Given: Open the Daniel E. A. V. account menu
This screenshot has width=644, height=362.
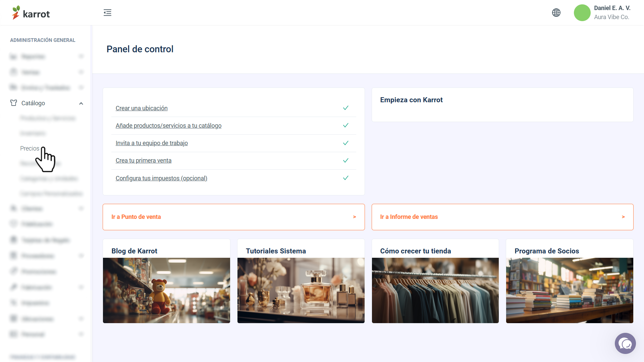Looking at the screenshot, I should pos(612,12).
